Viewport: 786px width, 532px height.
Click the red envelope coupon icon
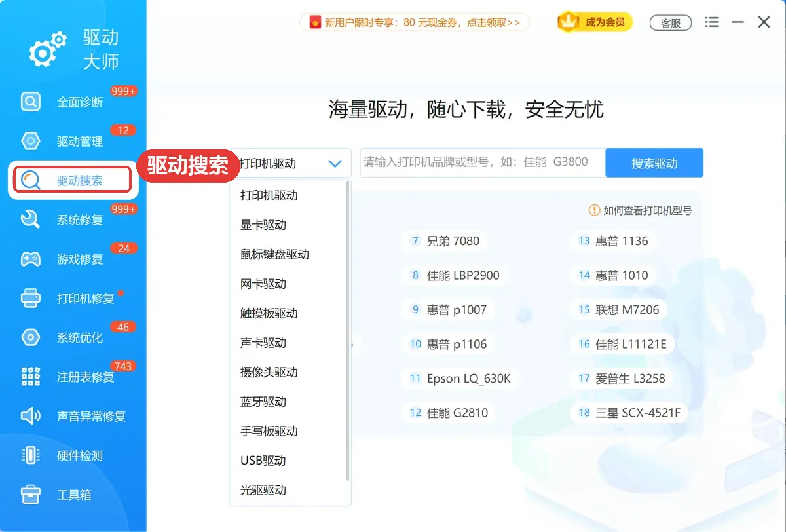pyautogui.click(x=315, y=22)
